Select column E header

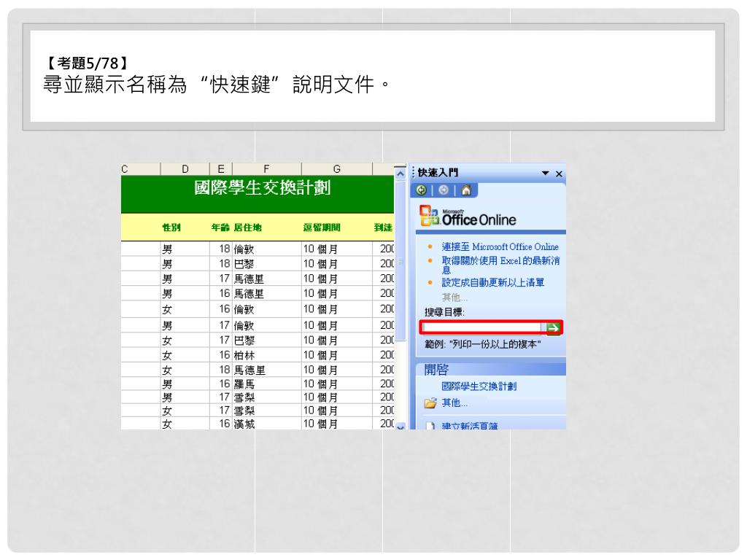coord(221,169)
